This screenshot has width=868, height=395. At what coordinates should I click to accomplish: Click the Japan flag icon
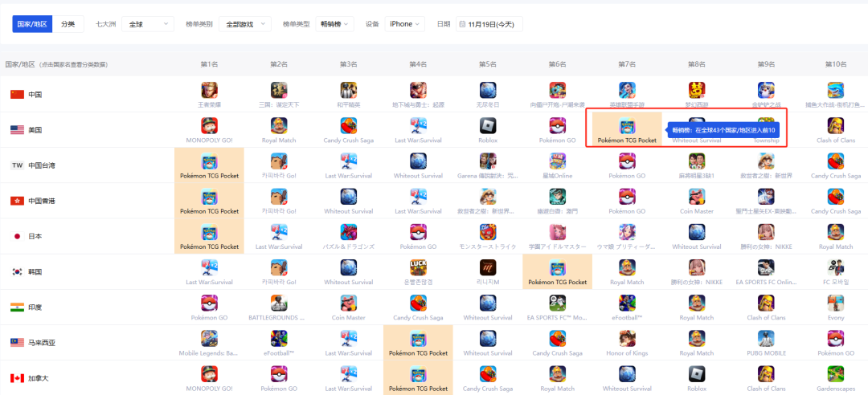coord(17,236)
